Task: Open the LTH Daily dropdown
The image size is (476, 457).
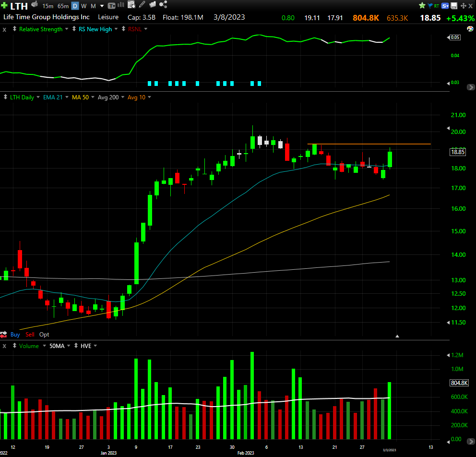Action: coord(38,97)
